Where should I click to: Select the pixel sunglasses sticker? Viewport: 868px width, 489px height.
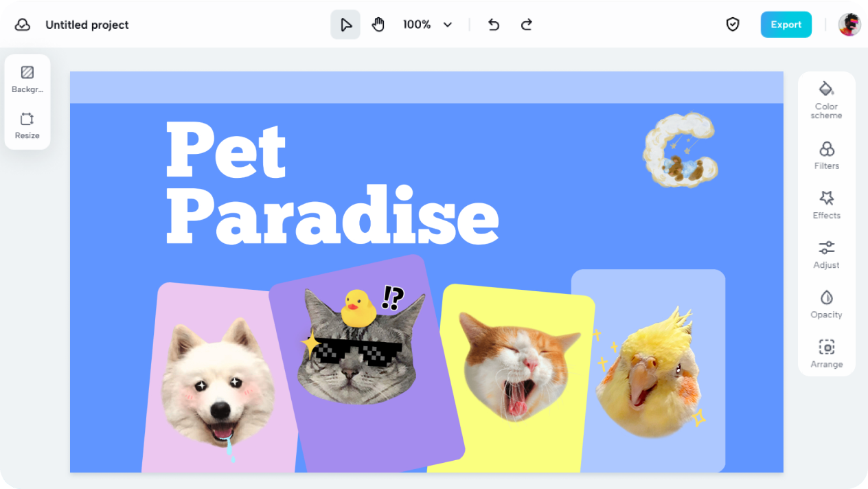pyautogui.click(x=357, y=353)
